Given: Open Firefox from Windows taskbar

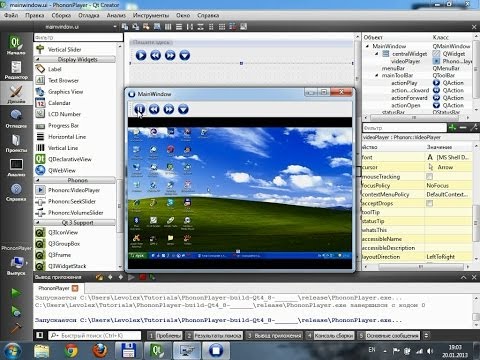Looking at the screenshot, I should [x=100, y=350].
